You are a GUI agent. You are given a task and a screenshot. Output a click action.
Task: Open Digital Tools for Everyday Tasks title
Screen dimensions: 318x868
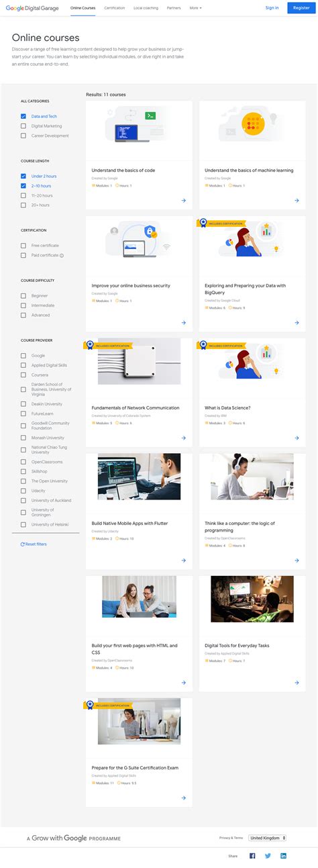pos(237,646)
